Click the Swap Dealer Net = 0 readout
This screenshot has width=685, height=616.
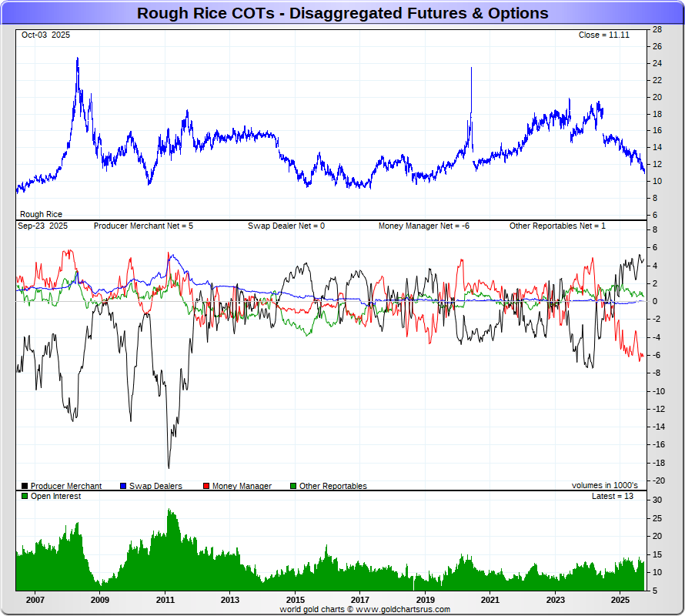(x=286, y=226)
